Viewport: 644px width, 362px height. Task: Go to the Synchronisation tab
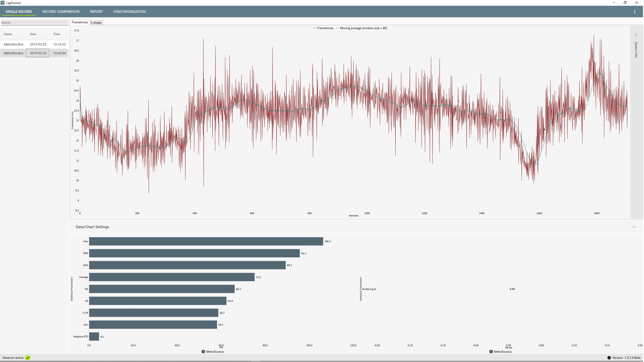(130, 12)
